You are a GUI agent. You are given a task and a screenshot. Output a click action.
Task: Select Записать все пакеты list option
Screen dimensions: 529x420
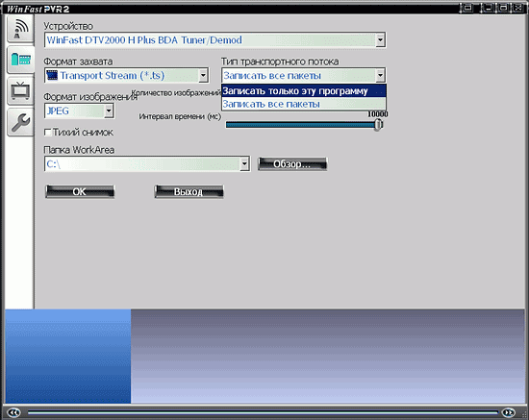click(x=304, y=104)
